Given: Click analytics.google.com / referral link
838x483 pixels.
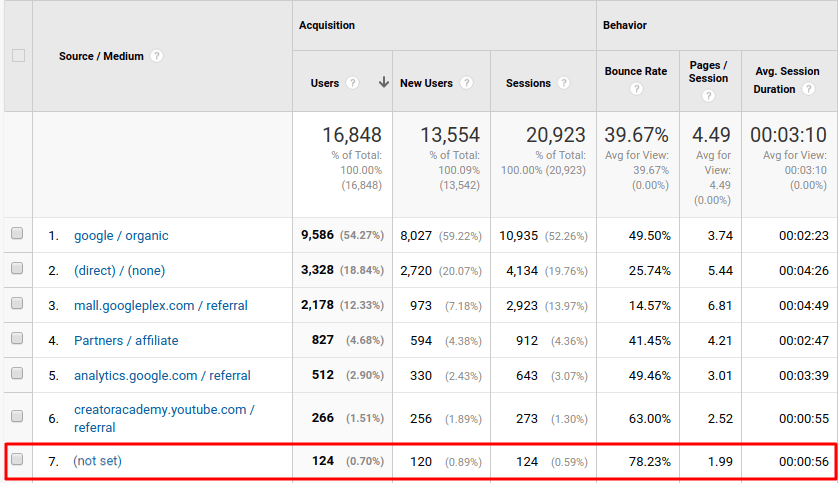Looking at the screenshot, I should (162, 375).
